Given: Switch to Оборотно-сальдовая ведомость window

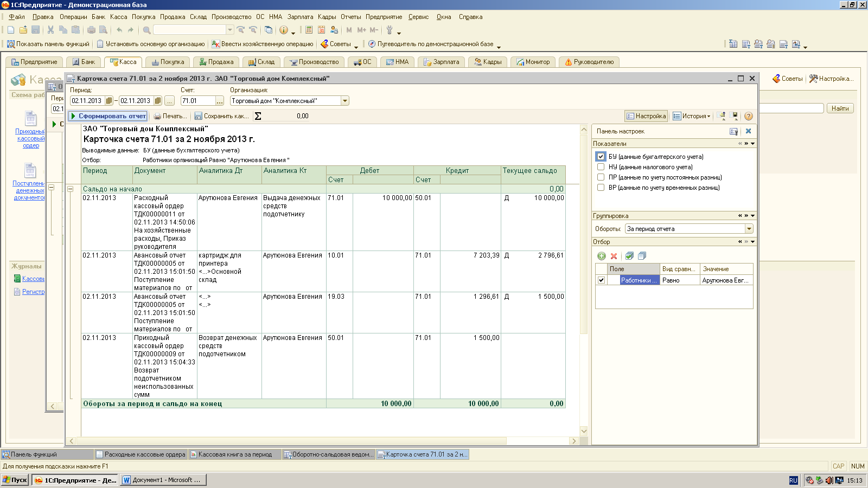Looking at the screenshot, I should pos(328,454).
